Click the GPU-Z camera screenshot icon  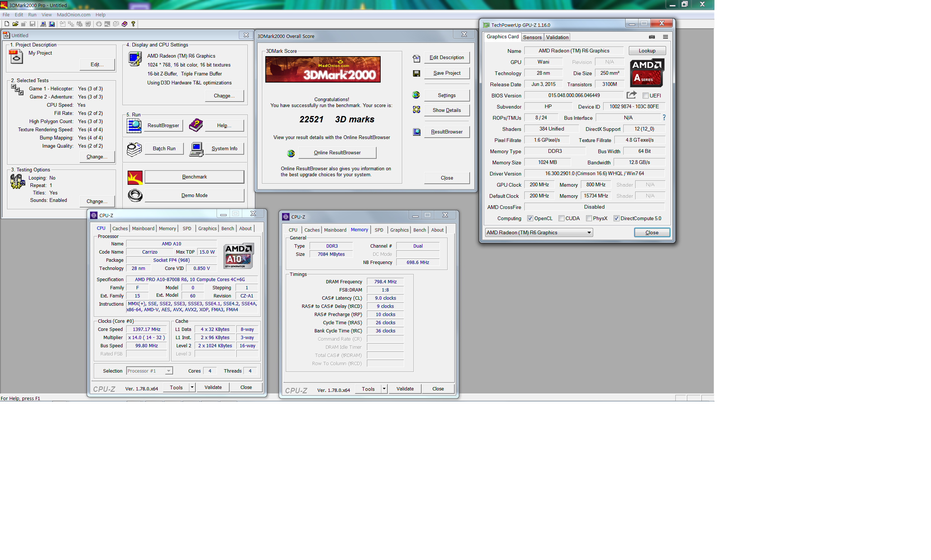(x=652, y=37)
